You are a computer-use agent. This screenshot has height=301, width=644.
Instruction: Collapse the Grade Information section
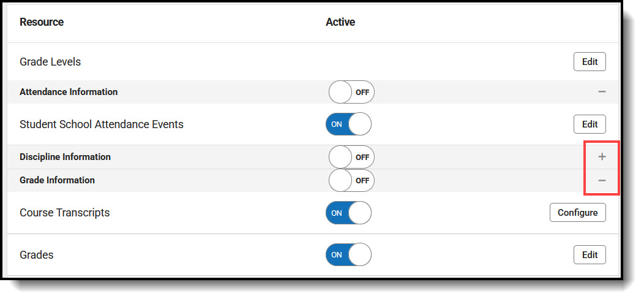[602, 180]
